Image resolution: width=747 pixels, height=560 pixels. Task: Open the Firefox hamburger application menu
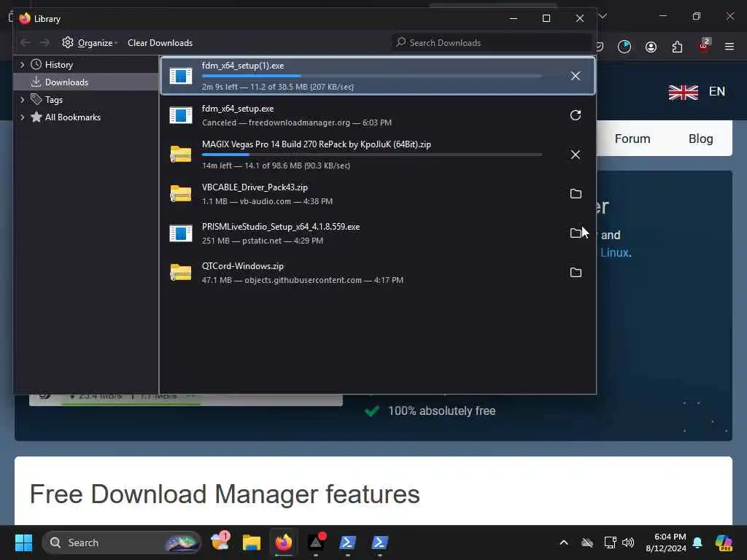coord(729,47)
